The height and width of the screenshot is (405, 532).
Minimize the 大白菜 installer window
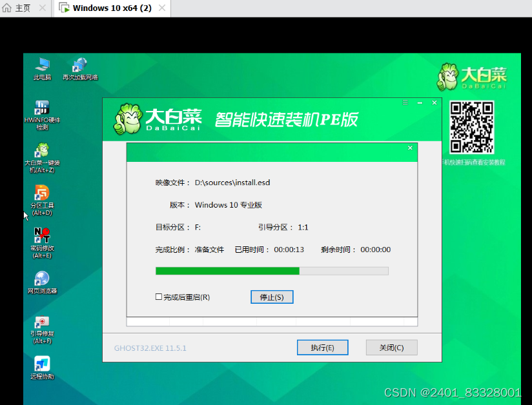tap(420, 103)
